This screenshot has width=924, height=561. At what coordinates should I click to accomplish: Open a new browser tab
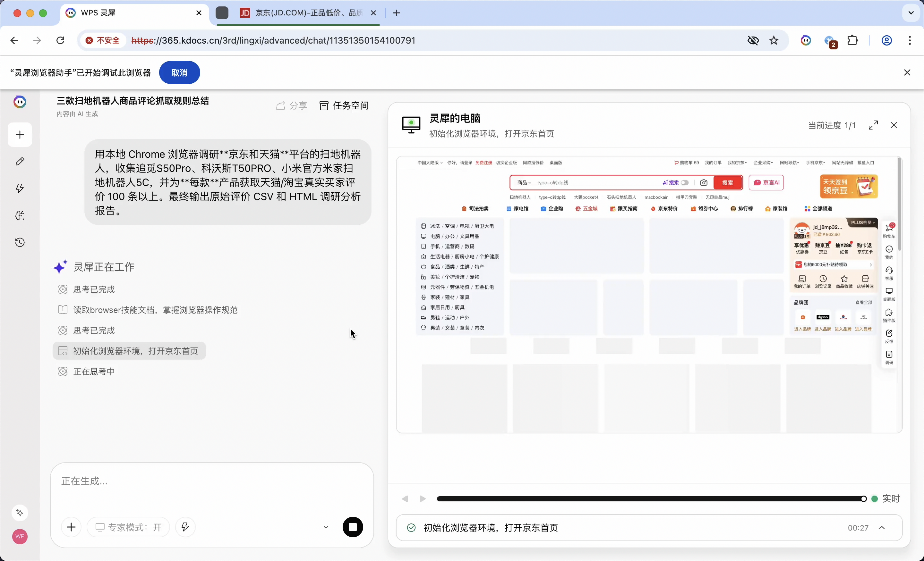(x=396, y=13)
